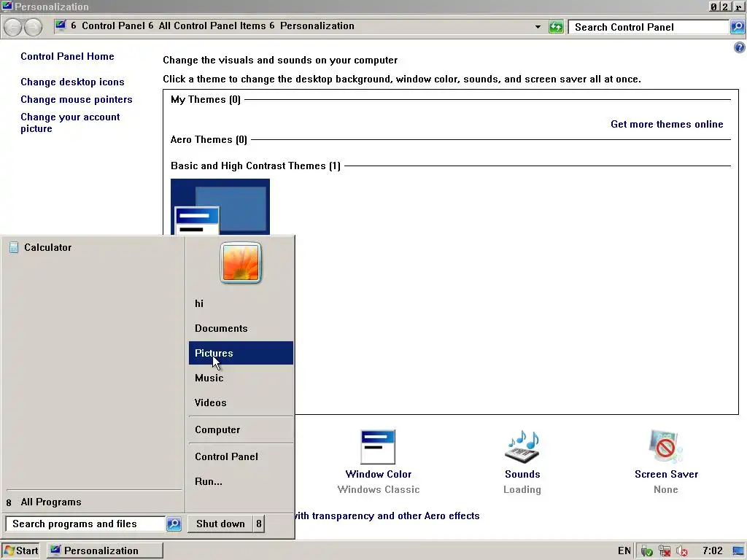The image size is (747, 560).
Task: Open Change your account picture link
Action: 70,122
